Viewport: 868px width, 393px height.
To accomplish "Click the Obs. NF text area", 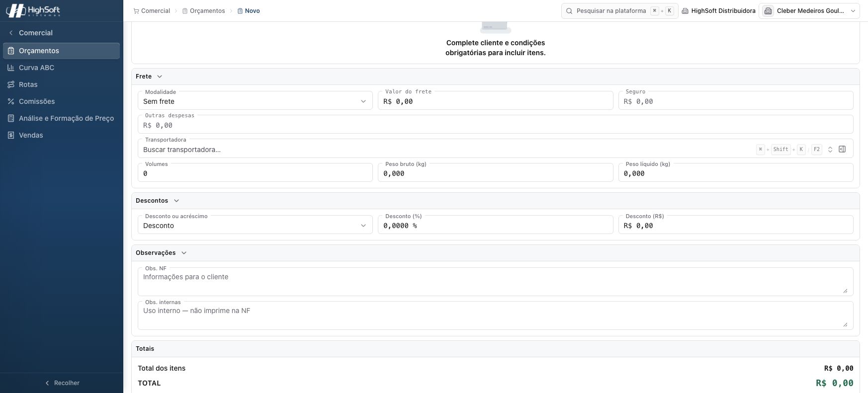I will tap(496, 282).
